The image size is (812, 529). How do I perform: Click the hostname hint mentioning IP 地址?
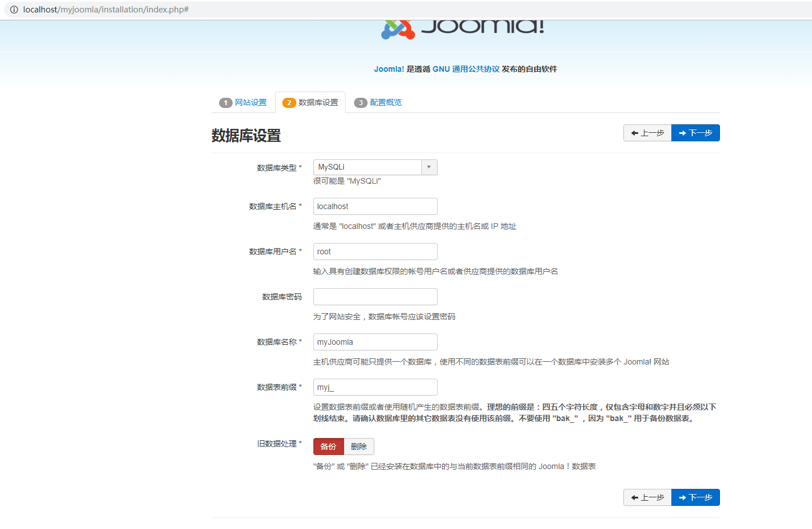415,226
